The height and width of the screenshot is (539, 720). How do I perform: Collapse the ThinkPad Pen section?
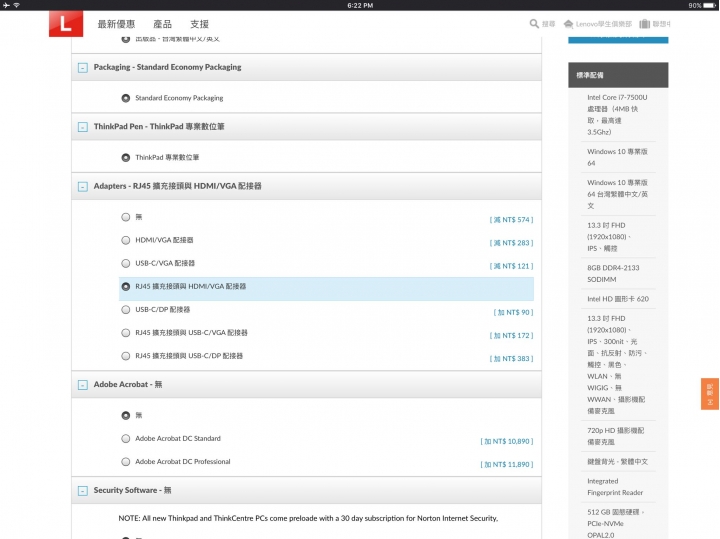point(83,127)
